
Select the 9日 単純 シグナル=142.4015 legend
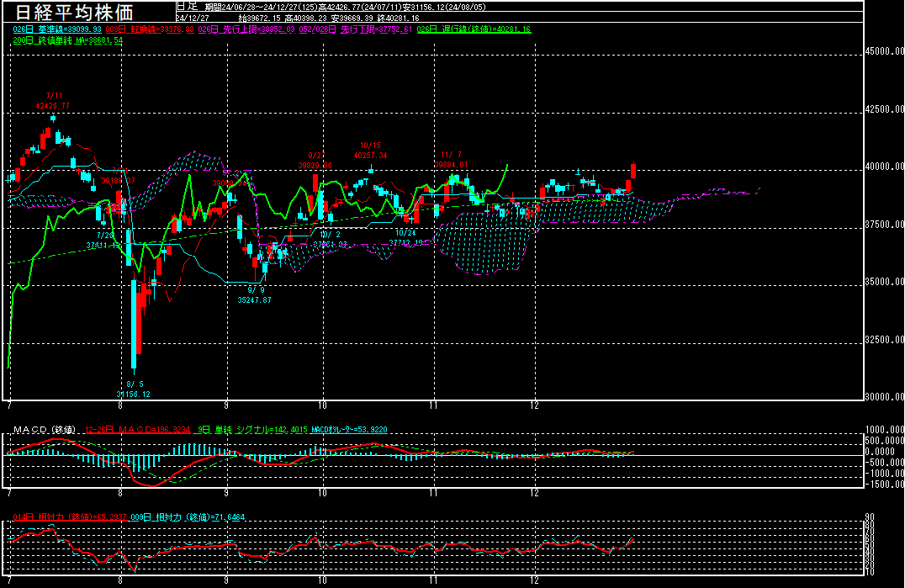253,429
